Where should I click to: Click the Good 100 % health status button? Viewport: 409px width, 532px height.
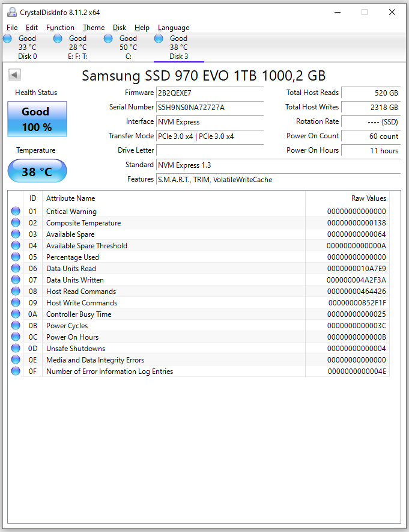click(37, 119)
